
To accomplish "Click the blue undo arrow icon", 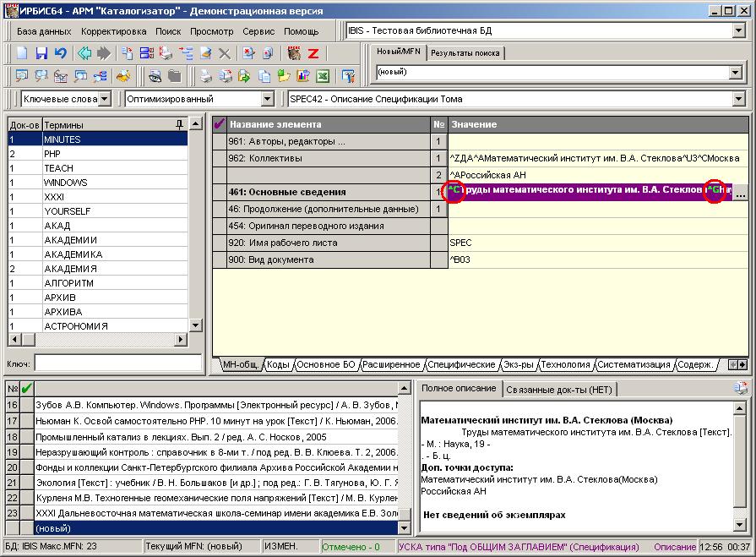I will tap(60, 53).
